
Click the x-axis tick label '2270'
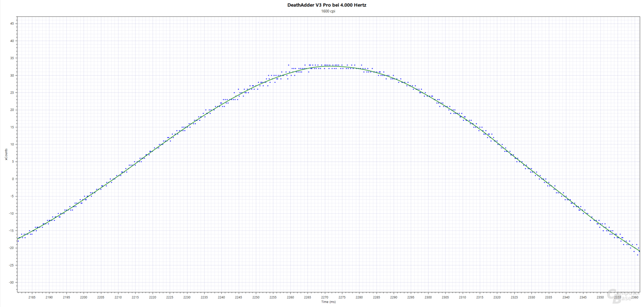pyautogui.click(x=325, y=297)
